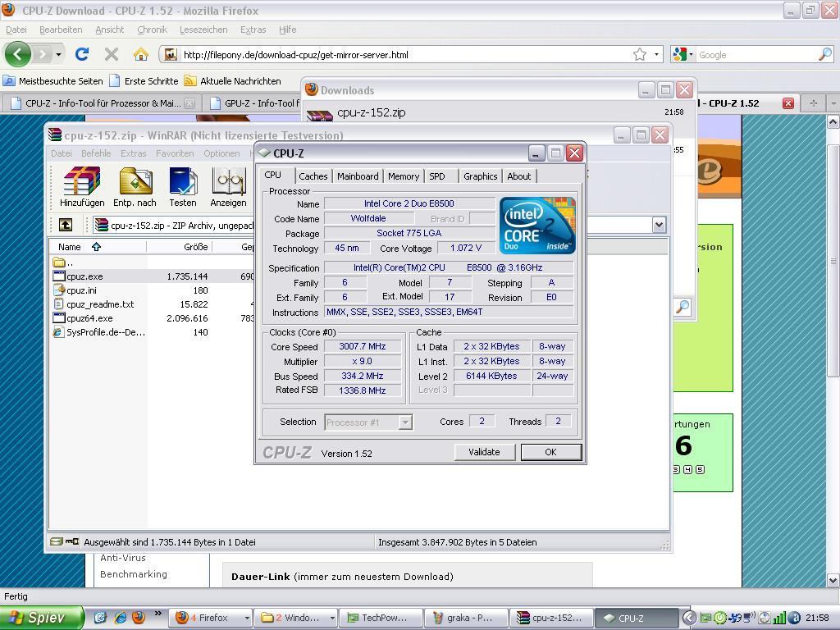840x630 pixels.
Task: Open list all tabs dropdown
Action: 833,103
